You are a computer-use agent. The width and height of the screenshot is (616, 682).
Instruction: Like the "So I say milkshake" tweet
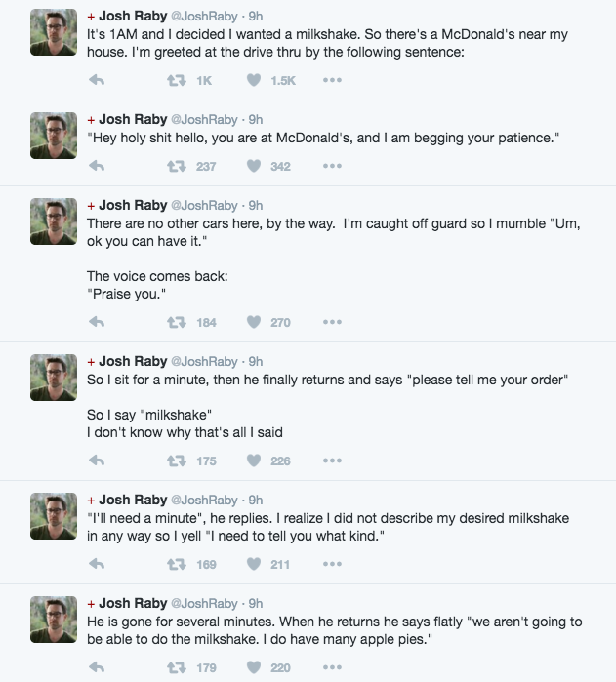[254, 461]
